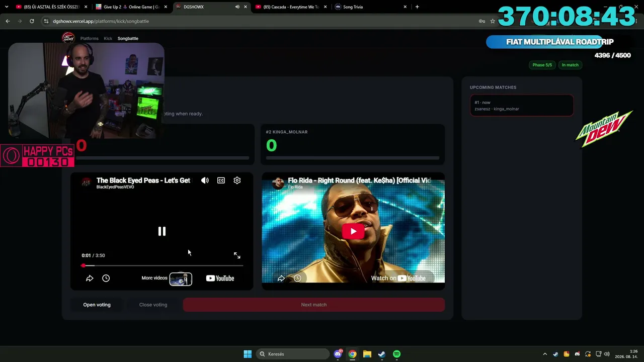Open the Platforms navigation item
This screenshot has height=362, width=644.
[90, 39]
